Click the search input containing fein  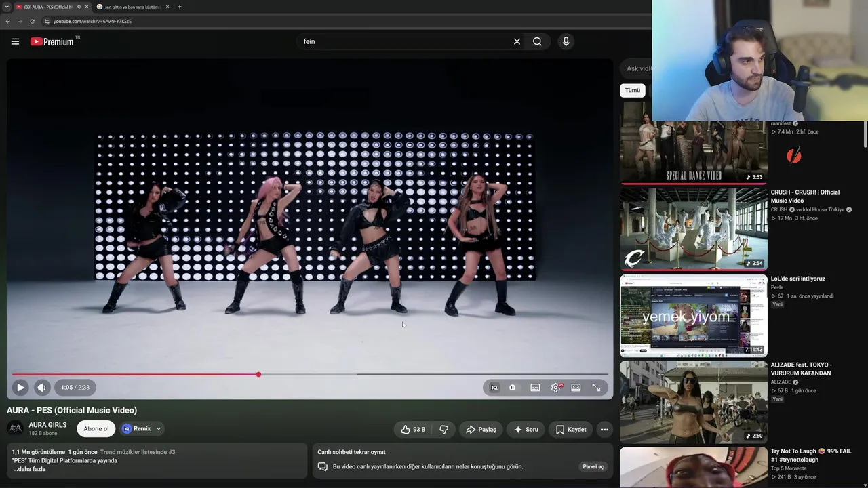tap(403, 41)
